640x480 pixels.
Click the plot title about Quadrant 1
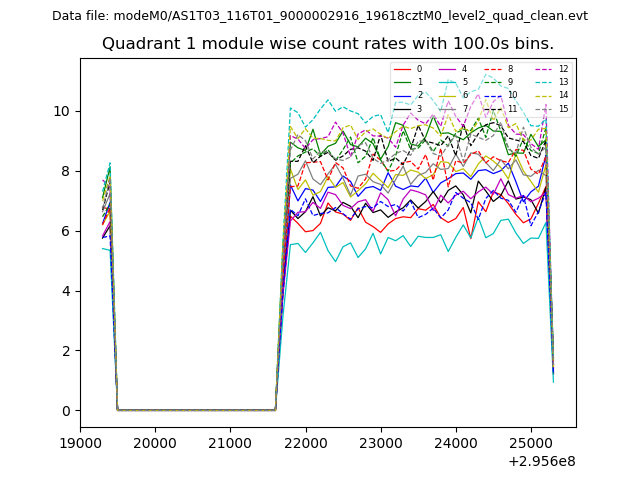click(x=328, y=44)
